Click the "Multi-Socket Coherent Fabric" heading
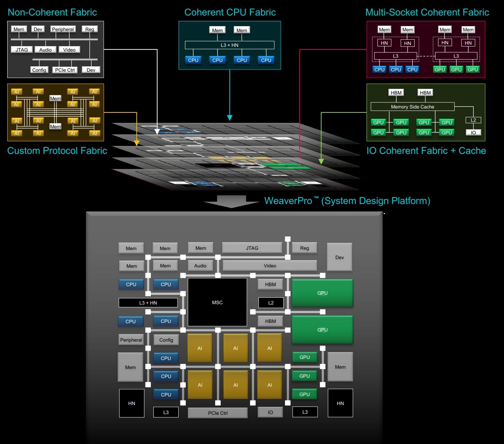Viewport: 504px width, 444px height. click(427, 12)
